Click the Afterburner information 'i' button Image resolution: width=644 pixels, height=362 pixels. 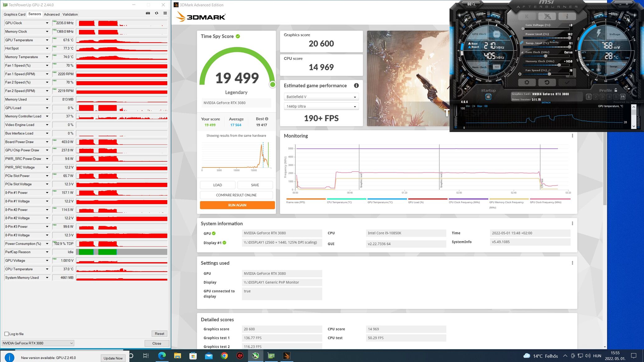(x=567, y=16)
